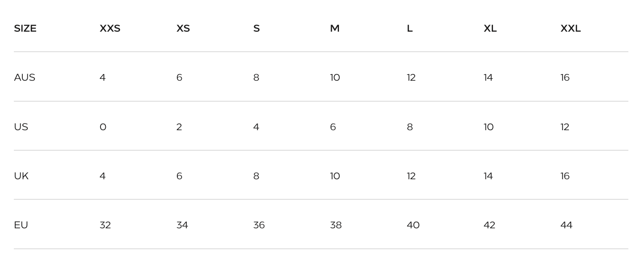This screenshot has width=644, height=272.
Task: Click the AUS row label
Action: 25,78
